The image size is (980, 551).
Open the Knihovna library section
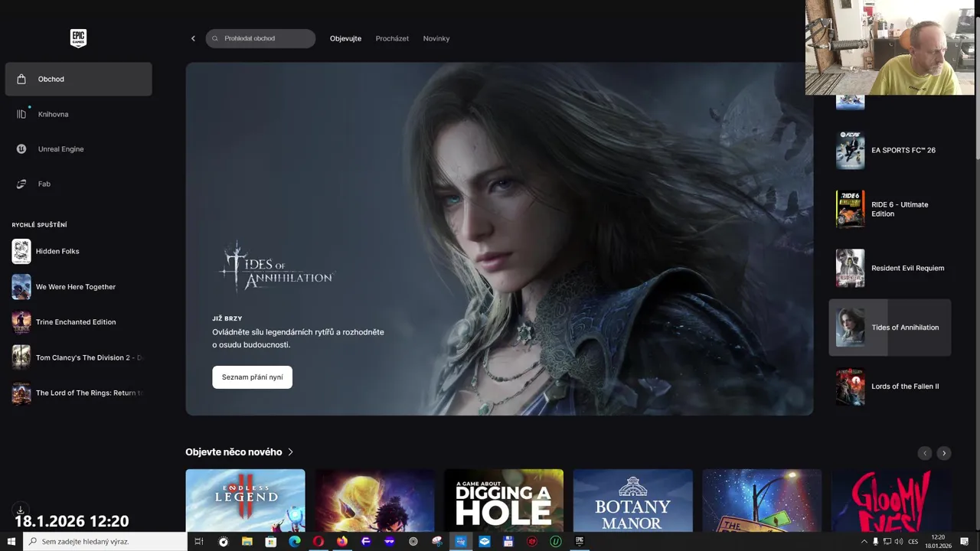click(x=78, y=114)
